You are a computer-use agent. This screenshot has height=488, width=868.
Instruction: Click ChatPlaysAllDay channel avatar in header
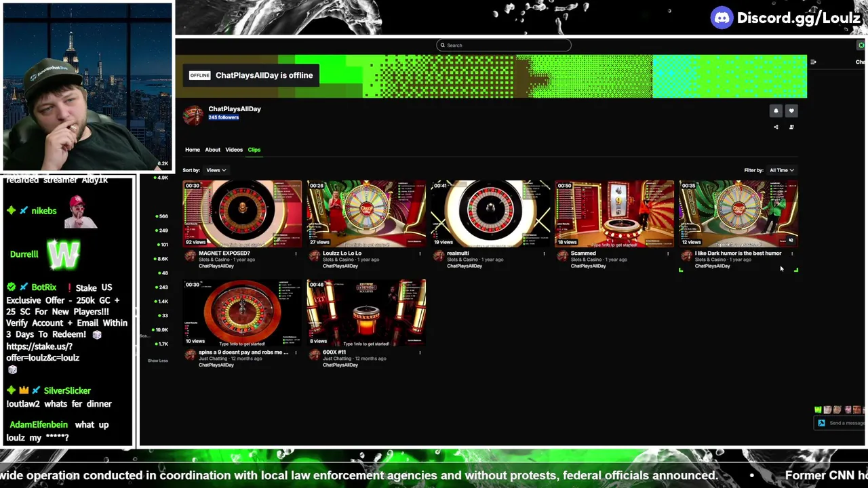193,115
